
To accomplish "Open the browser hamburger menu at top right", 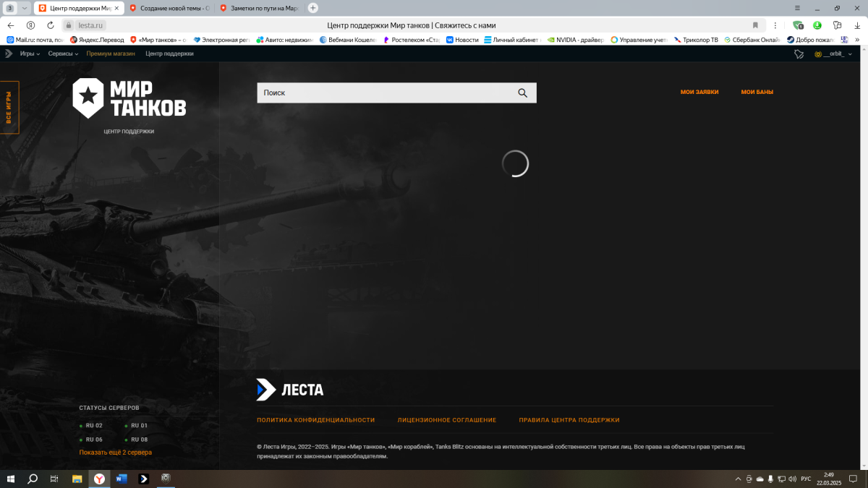I will [796, 8].
